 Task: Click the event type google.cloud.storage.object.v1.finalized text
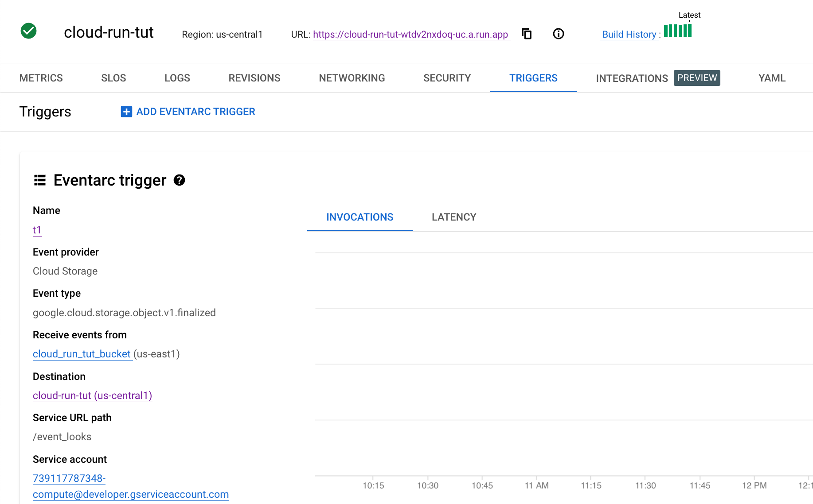pyautogui.click(x=124, y=313)
